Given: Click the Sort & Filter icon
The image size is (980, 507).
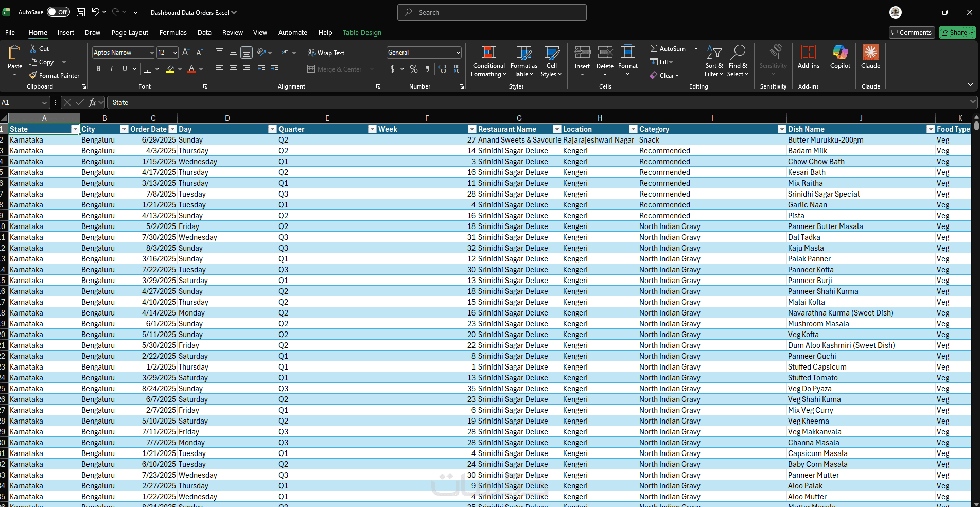Looking at the screenshot, I should [x=714, y=53].
